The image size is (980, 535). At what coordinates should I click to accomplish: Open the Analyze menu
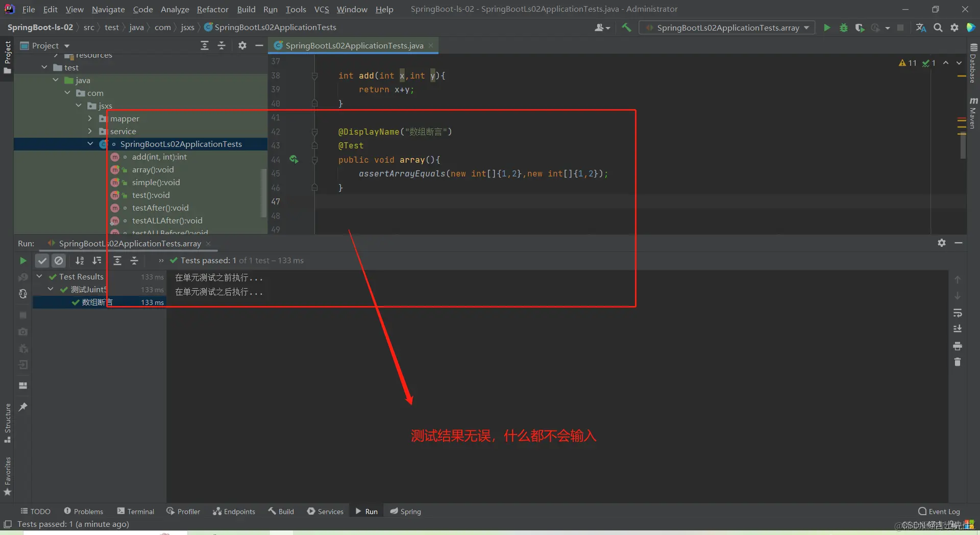[x=175, y=9]
